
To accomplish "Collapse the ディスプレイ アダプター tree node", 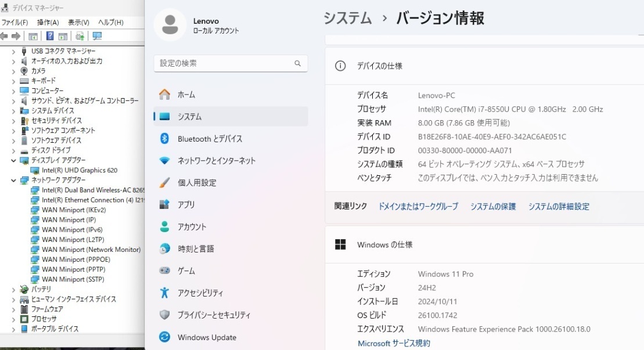I will pyautogui.click(x=13, y=161).
